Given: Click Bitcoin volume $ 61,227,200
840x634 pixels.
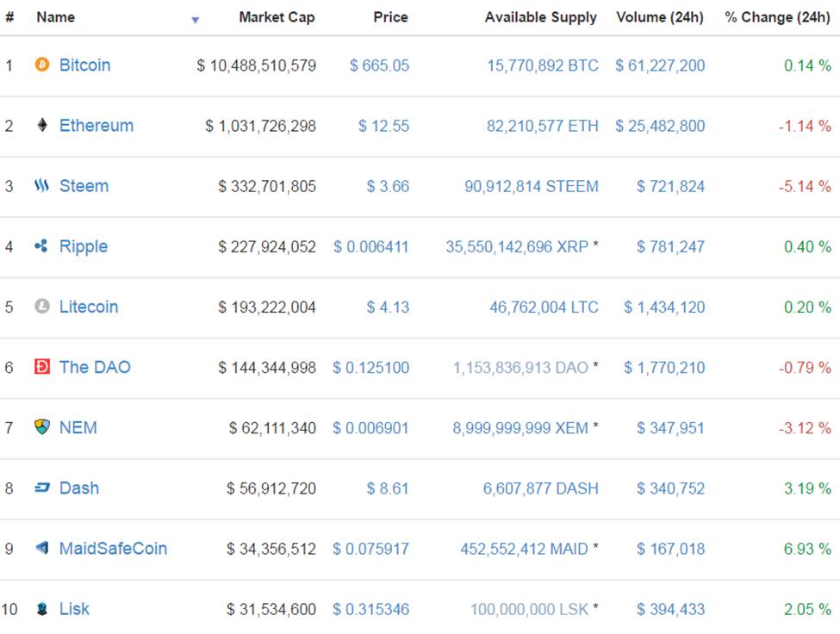Looking at the screenshot, I should pyautogui.click(x=660, y=65).
